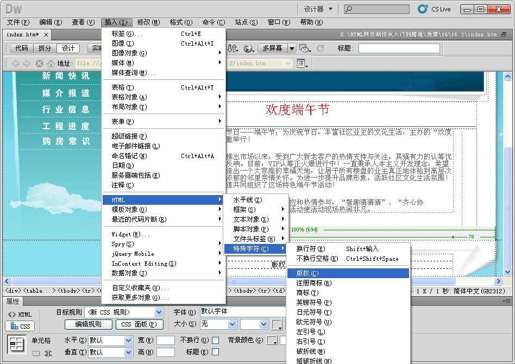Image resolution: width=515 pixels, height=364 pixels.
Task: Click in the 高 height input field
Action: point(165,352)
